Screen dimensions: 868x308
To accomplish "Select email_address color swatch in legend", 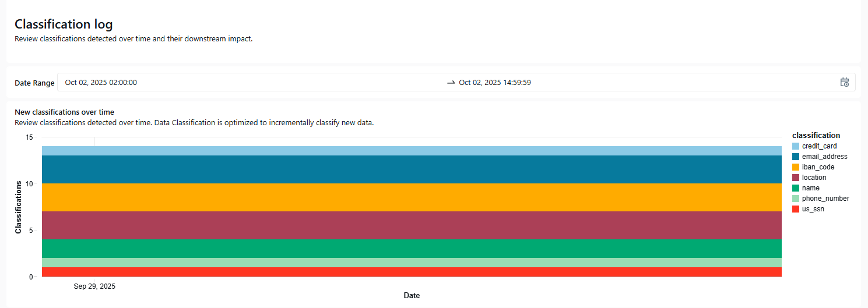I will pyautogui.click(x=796, y=157).
